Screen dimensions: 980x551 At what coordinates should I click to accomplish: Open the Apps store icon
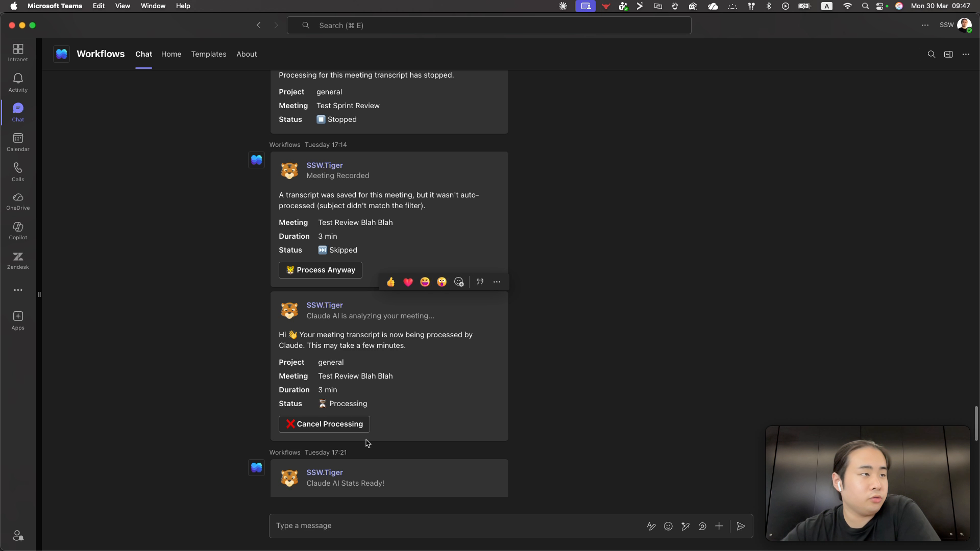point(18,320)
